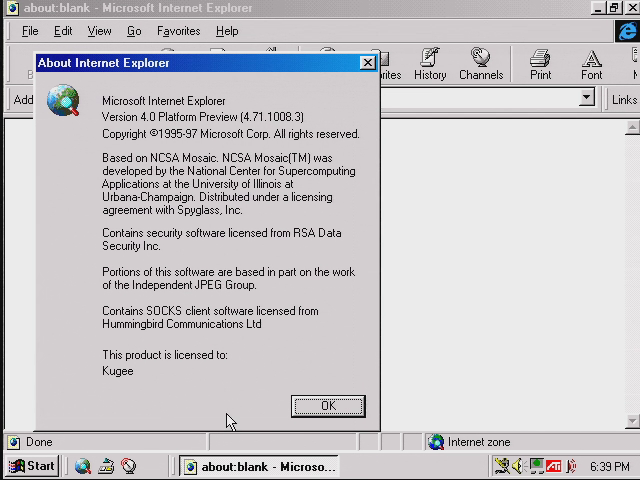Click the ATI tray icon
The width and height of the screenshot is (640, 480).
[553, 466]
